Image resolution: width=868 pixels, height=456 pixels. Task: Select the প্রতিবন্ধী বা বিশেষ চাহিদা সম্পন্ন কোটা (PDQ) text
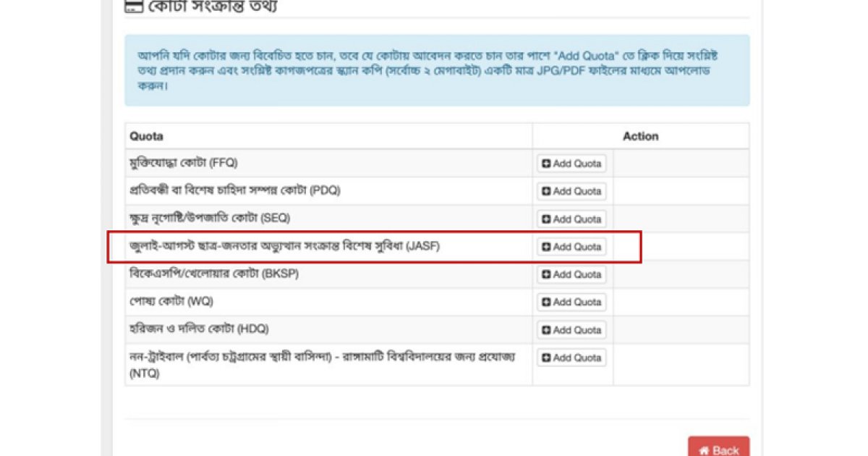pos(235,191)
